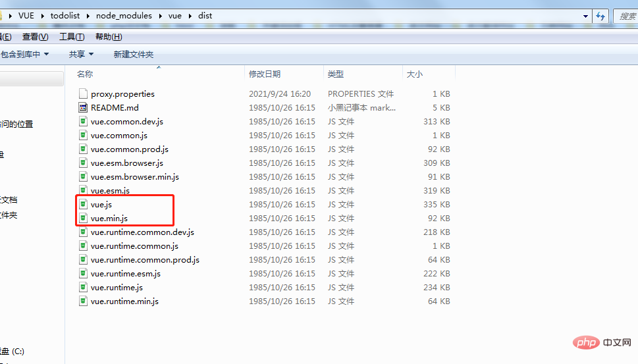
Task: Click the vue.min.js file icon
Action: pos(83,218)
